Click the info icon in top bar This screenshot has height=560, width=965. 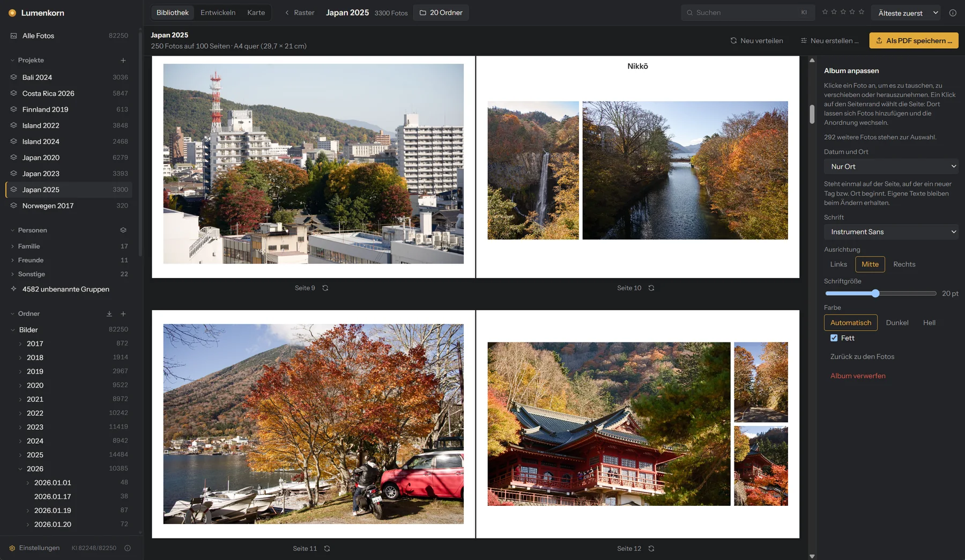[x=953, y=13]
